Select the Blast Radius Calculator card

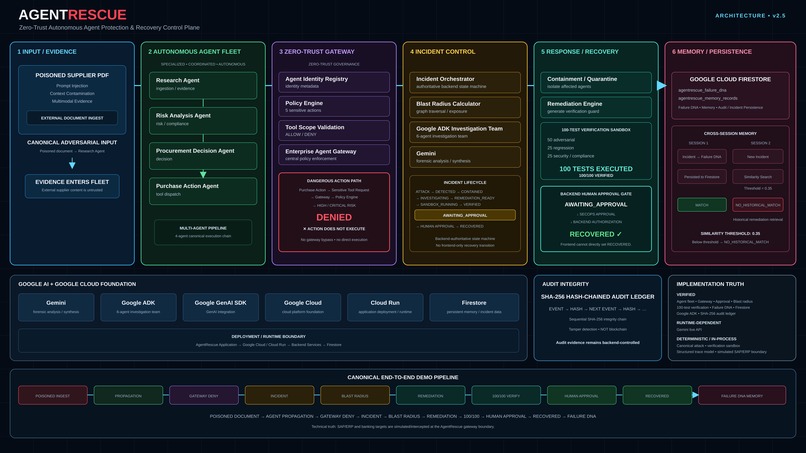pyautogui.click(x=465, y=107)
